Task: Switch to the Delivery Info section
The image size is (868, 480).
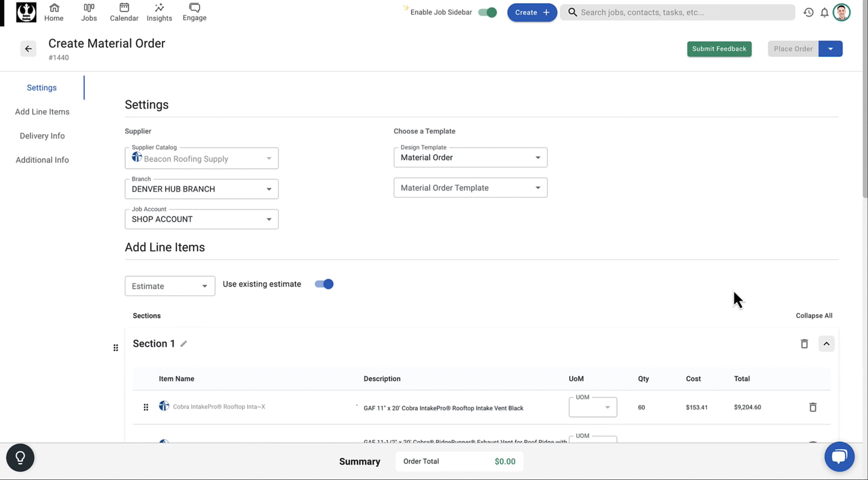Action: 42,136
